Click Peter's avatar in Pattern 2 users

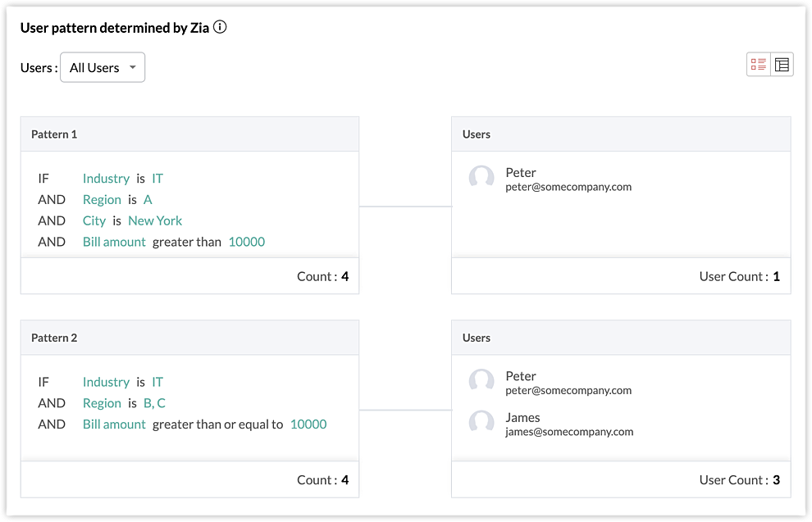point(481,382)
